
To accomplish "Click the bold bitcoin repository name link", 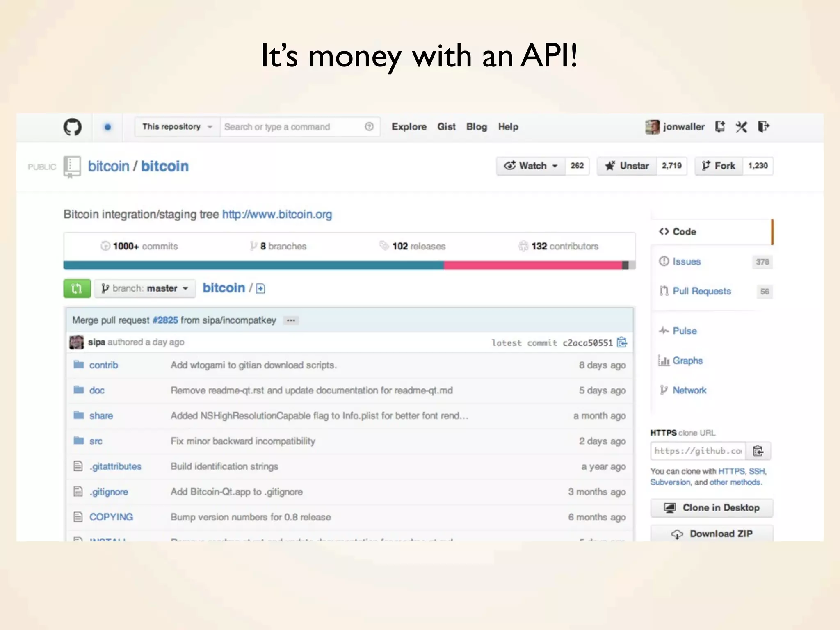I will coord(165,167).
